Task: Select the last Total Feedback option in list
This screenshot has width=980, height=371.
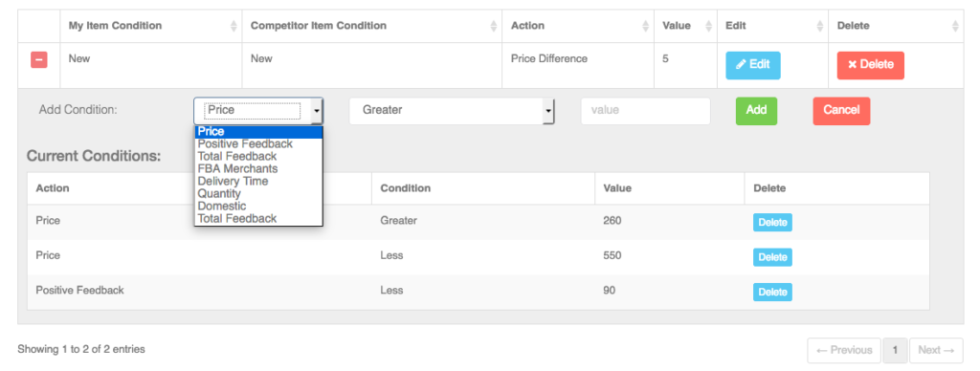Action: 258,219
